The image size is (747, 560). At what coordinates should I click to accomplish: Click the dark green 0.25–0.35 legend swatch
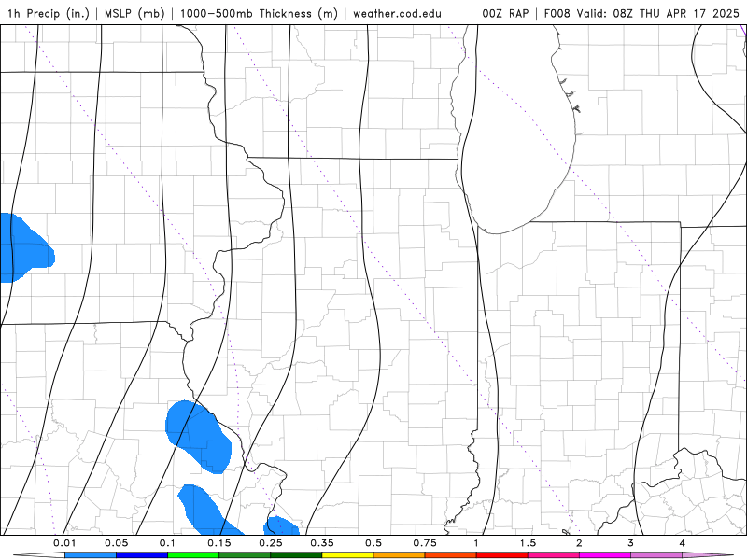(x=296, y=555)
